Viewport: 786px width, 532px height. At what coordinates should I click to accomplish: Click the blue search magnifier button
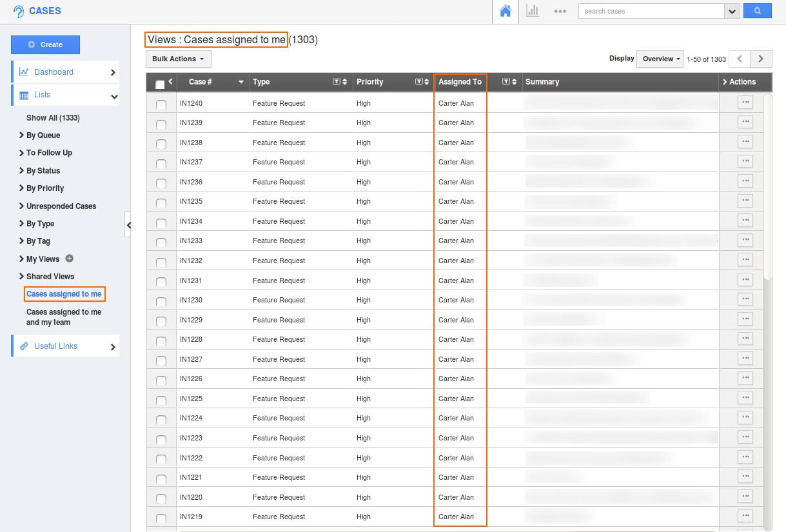[x=757, y=11]
